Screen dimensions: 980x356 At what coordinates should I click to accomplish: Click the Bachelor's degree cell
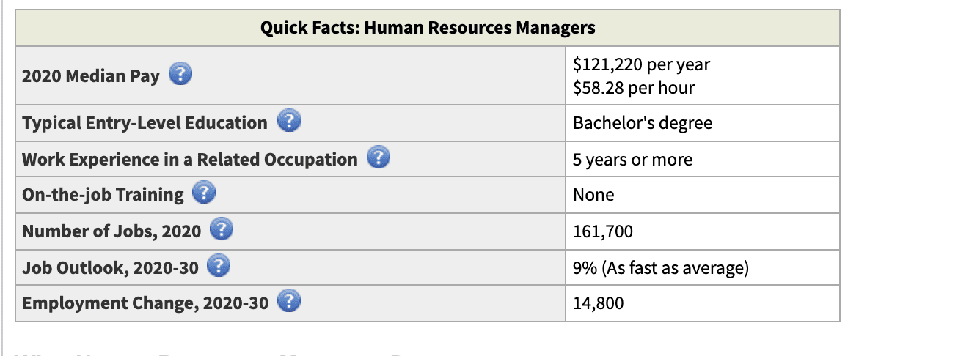point(703,122)
